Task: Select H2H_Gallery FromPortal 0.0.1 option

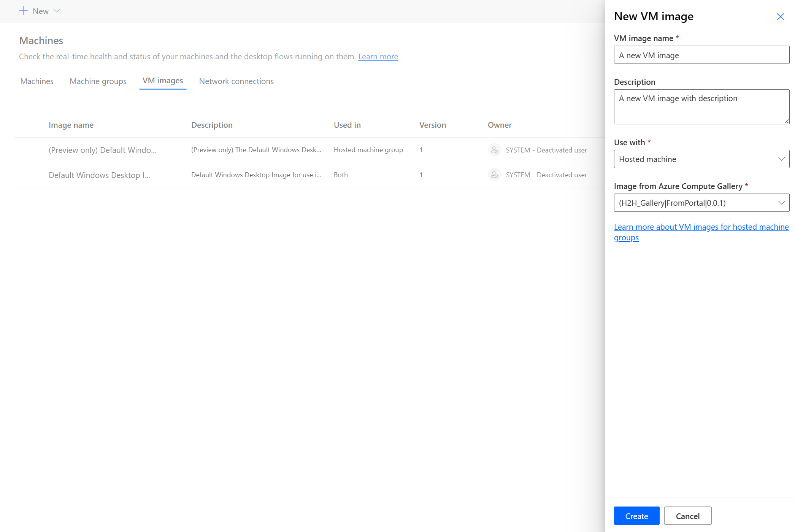Action: 701,202
